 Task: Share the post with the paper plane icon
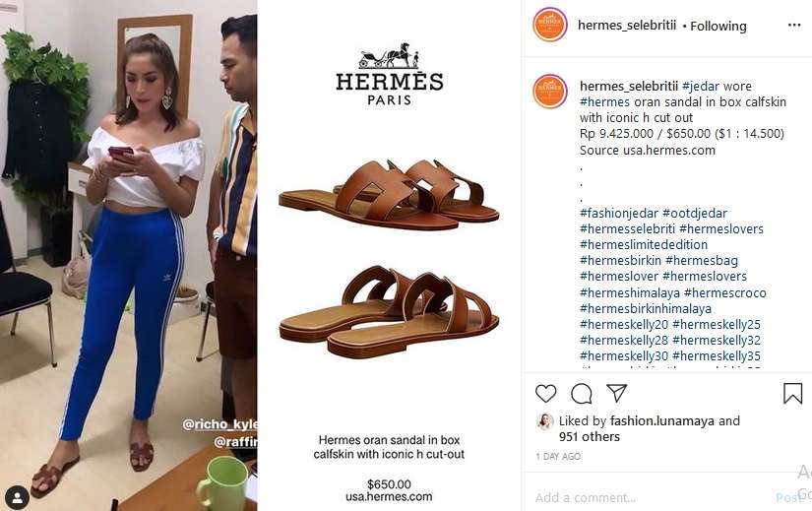pos(617,393)
